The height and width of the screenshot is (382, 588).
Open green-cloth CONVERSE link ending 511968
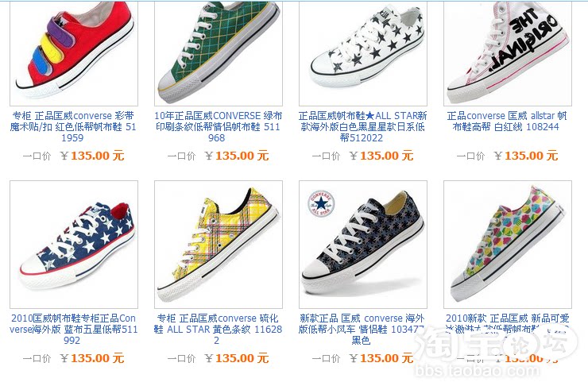pos(218,127)
